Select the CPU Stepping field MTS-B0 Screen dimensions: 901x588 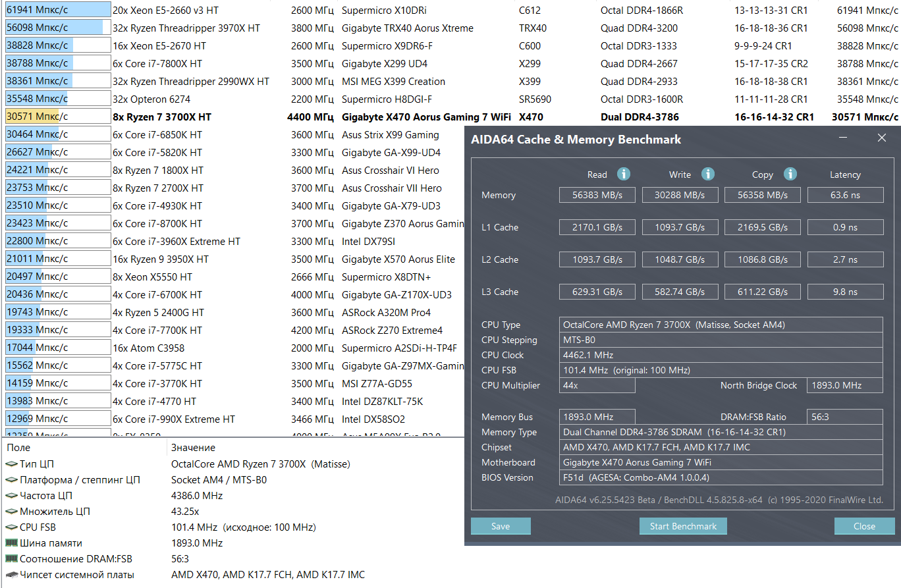click(x=721, y=340)
